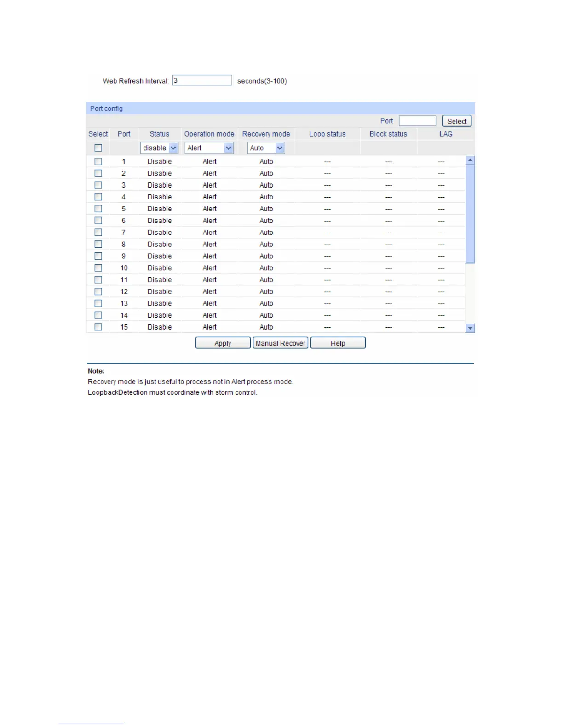Tick the select-all checkbox in header row
Screen dimensions: 563x728
(x=98, y=148)
